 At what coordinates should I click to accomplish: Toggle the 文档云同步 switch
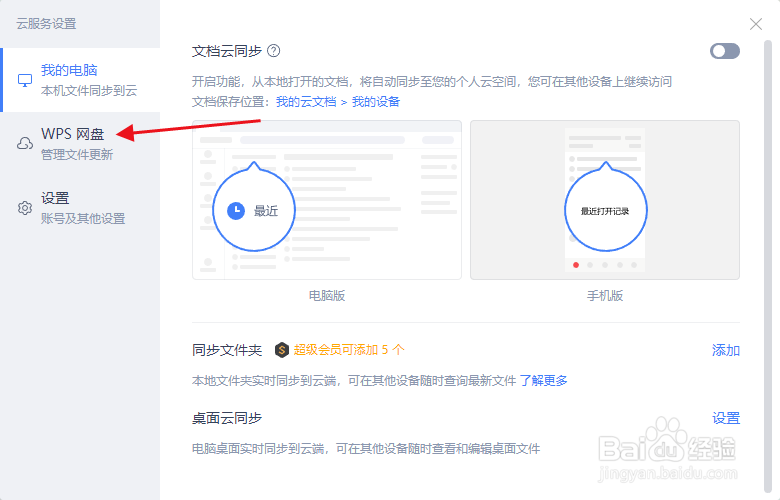point(725,51)
